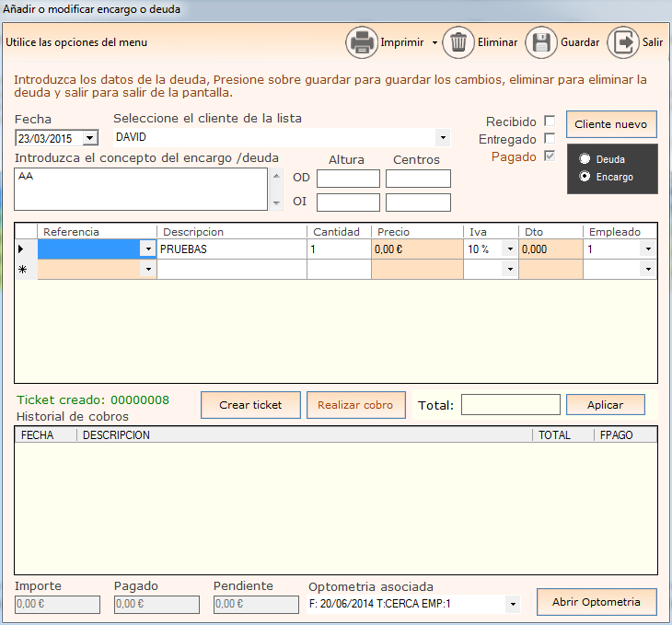
Task: Toggle the Entregado checkbox
Action: pyautogui.click(x=550, y=138)
